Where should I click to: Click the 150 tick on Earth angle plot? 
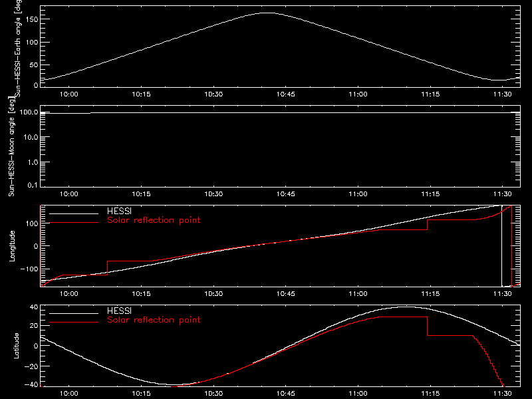32,19
